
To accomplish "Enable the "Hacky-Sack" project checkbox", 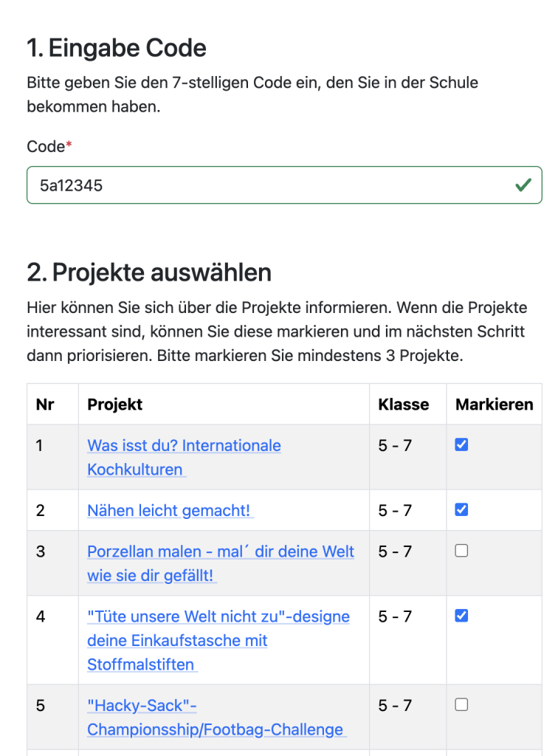I will tap(461, 704).
